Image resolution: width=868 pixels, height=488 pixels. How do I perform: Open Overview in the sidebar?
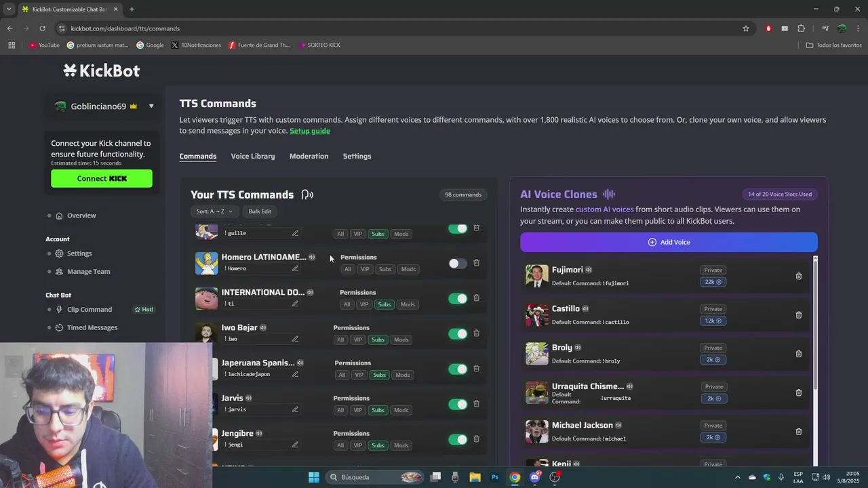point(81,216)
